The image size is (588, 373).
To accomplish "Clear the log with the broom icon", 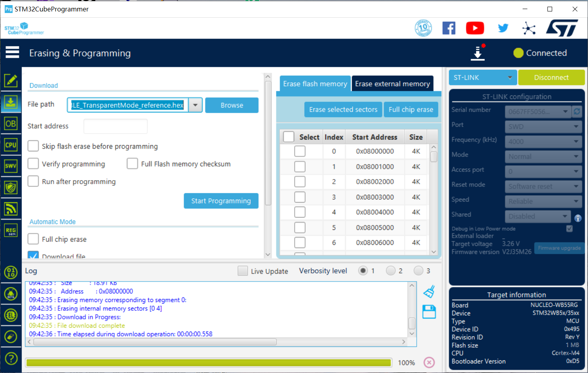I will click(429, 292).
